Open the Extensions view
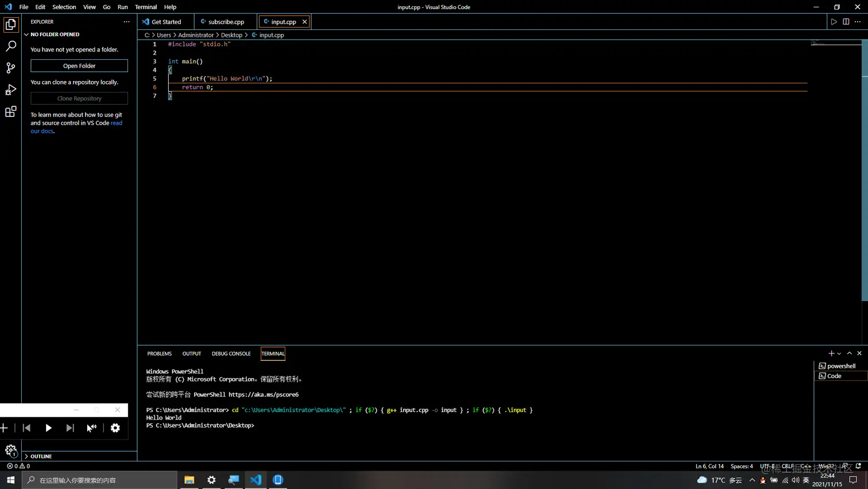 pyautogui.click(x=10, y=111)
